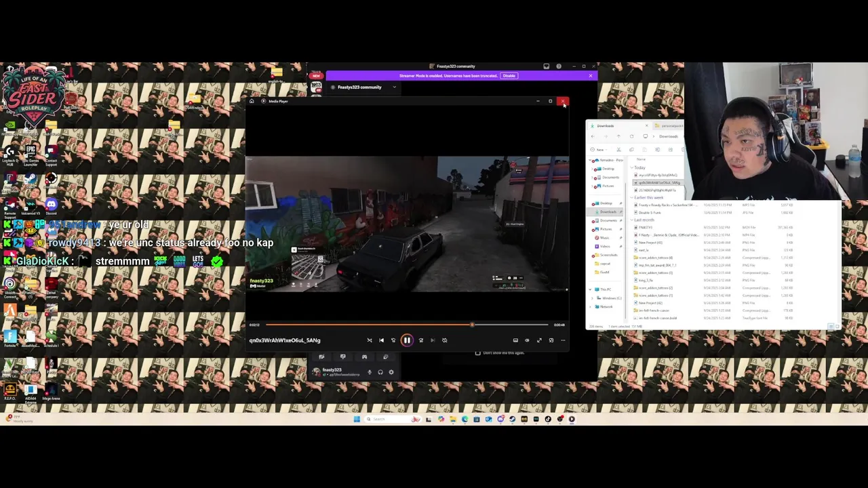
Task: Skip forward a few seconds in Media Player
Action: tap(421, 340)
